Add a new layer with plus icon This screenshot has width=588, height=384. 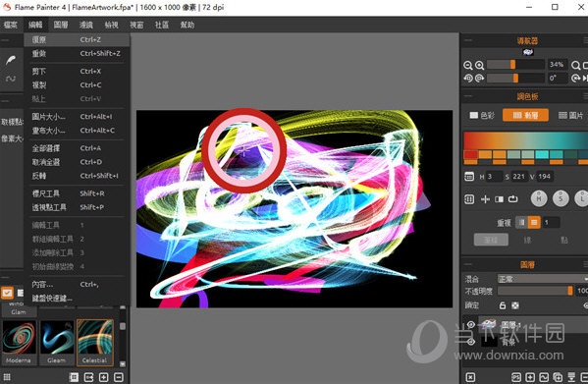tap(530, 377)
